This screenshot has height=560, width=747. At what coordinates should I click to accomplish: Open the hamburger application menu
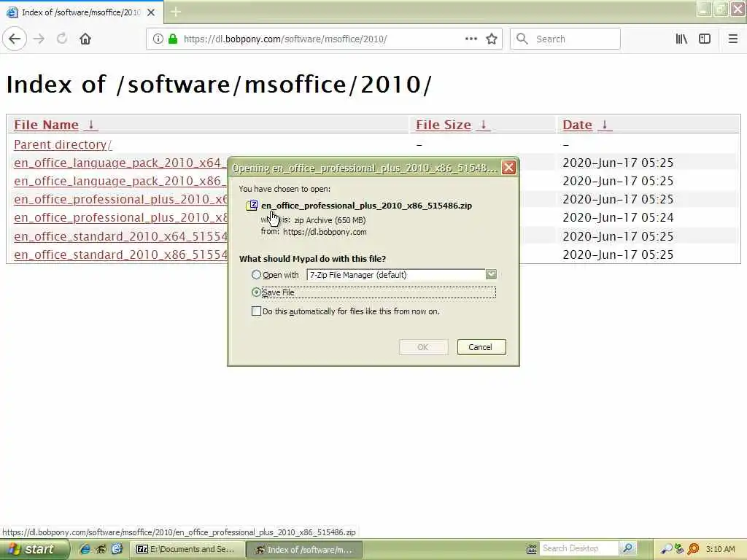(x=733, y=39)
